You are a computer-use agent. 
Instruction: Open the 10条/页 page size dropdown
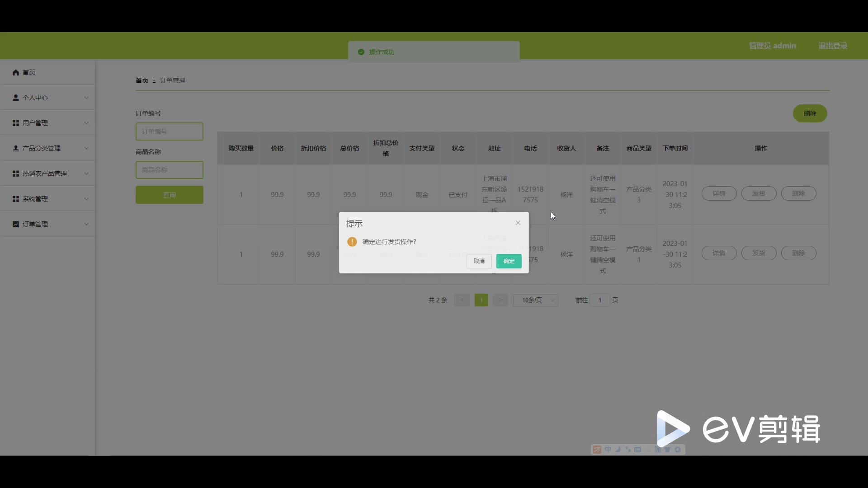click(535, 300)
